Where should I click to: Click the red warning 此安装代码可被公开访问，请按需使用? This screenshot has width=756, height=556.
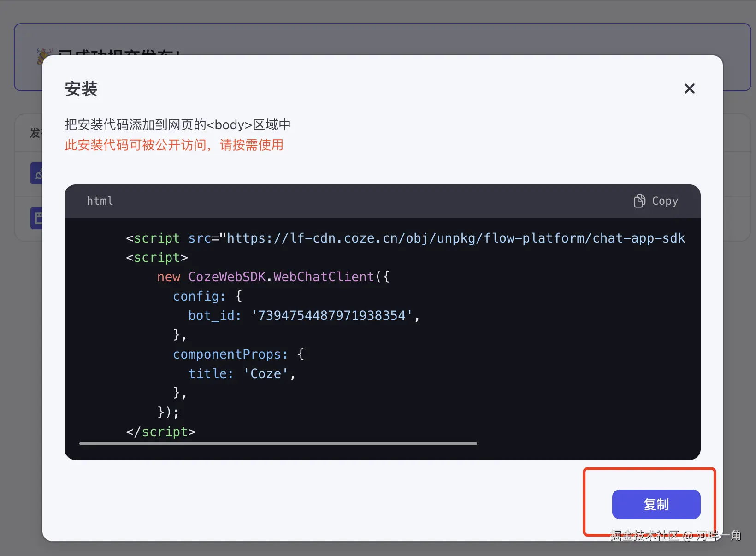(x=174, y=145)
